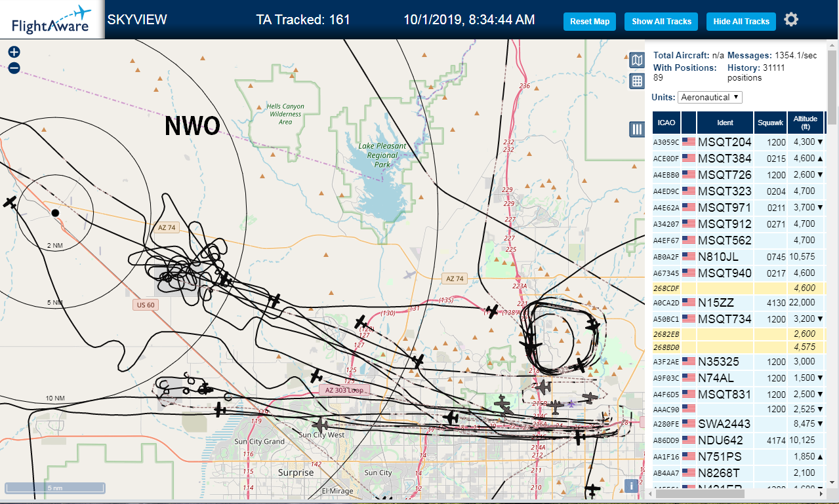
Task: Select the N74AL aircraft row
Action: tap(738, 378)
